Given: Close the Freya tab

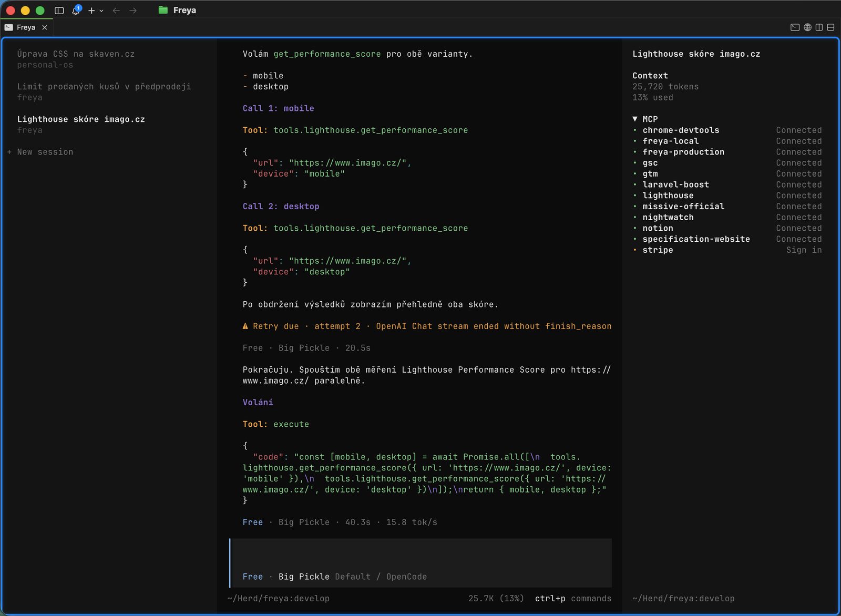Looking at the screenshot, I should coord(45,27).
